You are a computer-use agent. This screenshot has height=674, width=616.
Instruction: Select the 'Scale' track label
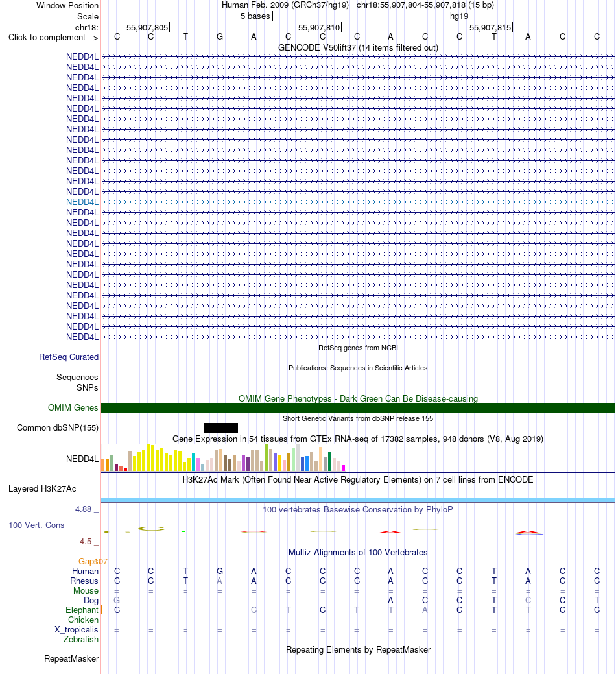(x=88, y=16)
